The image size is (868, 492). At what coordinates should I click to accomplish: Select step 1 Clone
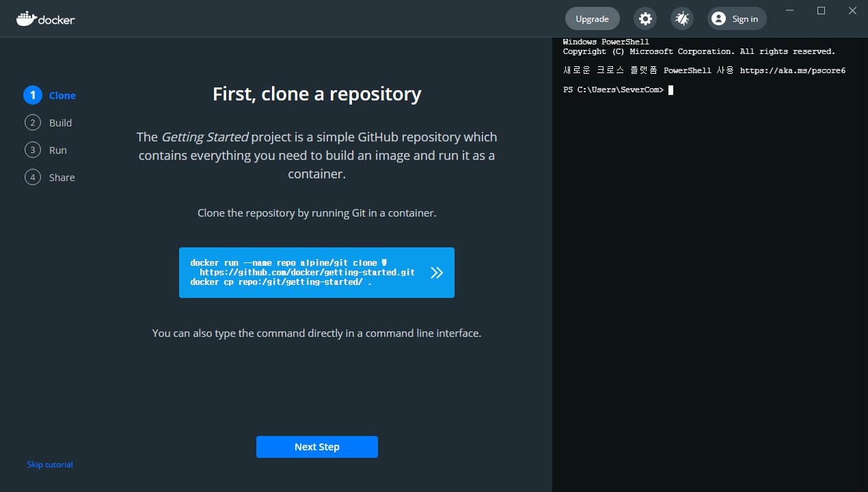tap(50, 96)
